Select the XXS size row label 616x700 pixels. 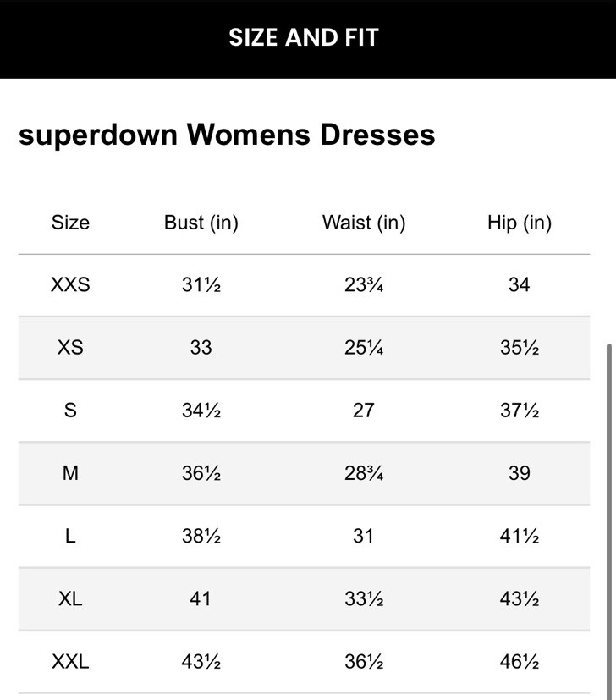pos(70,285)
